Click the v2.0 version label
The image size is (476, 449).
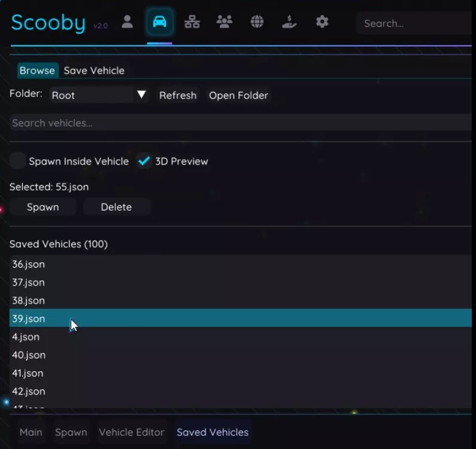(x=101, y=26)
